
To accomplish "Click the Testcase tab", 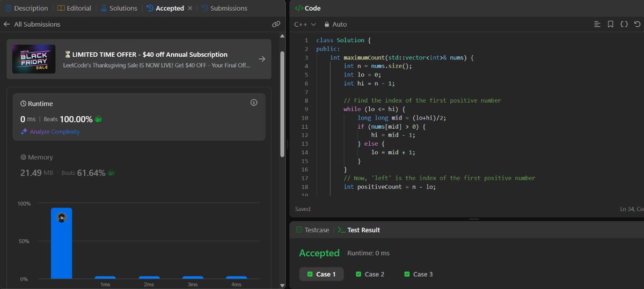I will pyautogui.click(x=312, y=229).
